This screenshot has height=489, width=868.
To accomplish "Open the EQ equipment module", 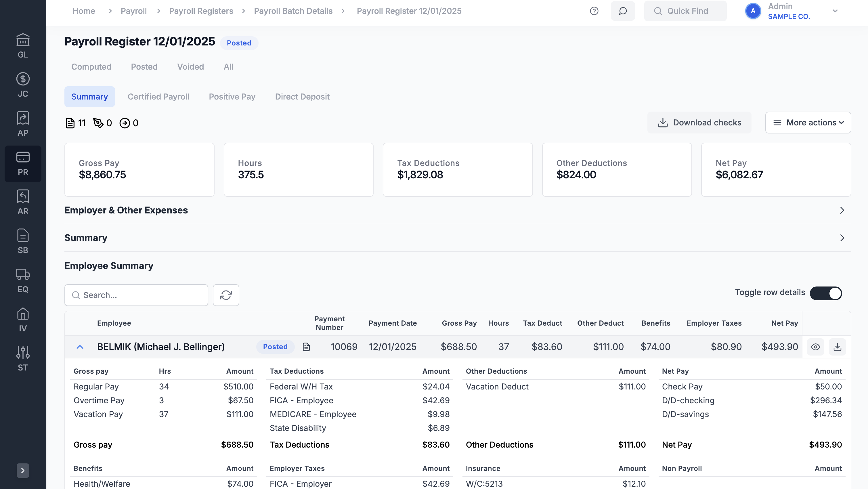I will [x=23, y=281].
